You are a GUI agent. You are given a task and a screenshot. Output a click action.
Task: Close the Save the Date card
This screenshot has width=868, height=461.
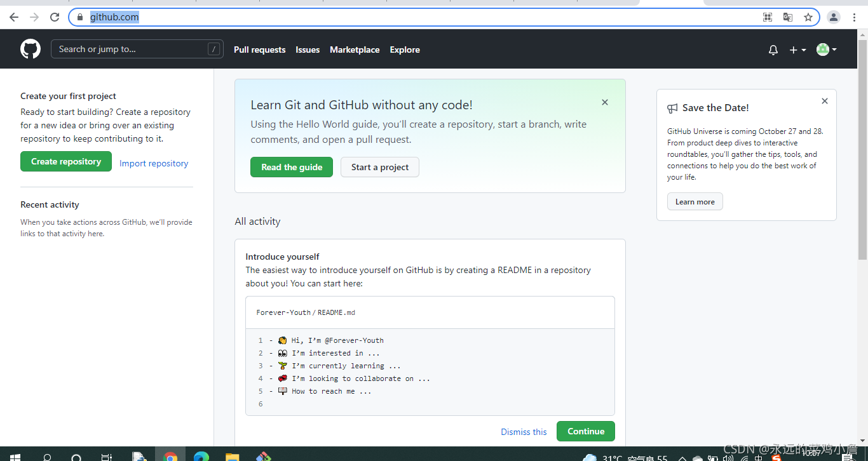point(825,101)
